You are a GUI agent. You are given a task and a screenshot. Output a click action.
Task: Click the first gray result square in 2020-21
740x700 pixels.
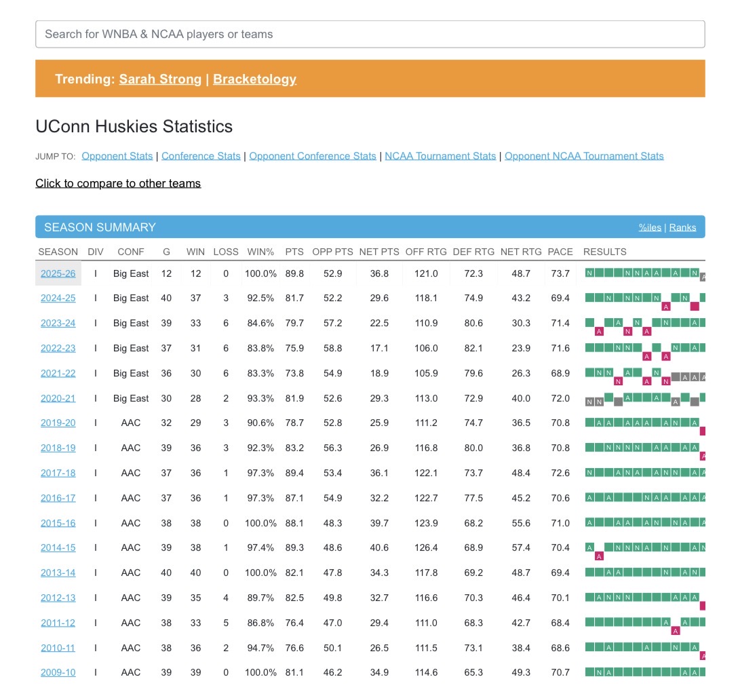(x=589, y=402)
